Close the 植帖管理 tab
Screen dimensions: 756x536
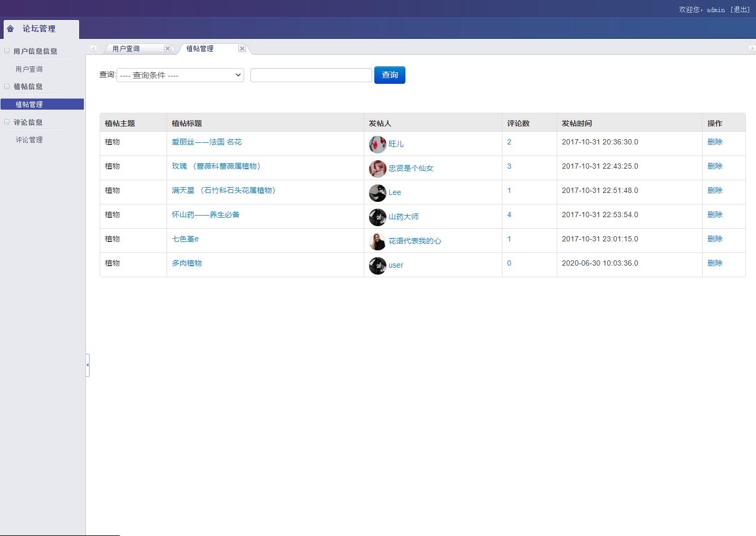[x=242, y=48]
